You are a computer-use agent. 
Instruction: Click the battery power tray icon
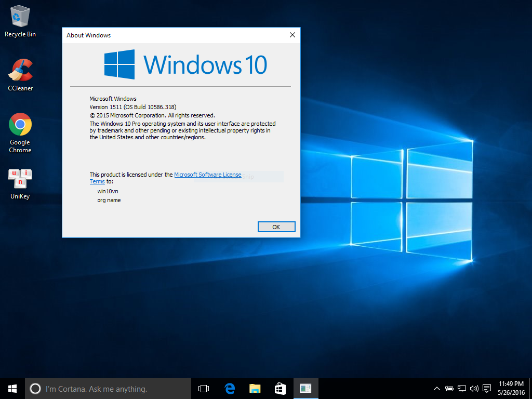pos(449,389)
